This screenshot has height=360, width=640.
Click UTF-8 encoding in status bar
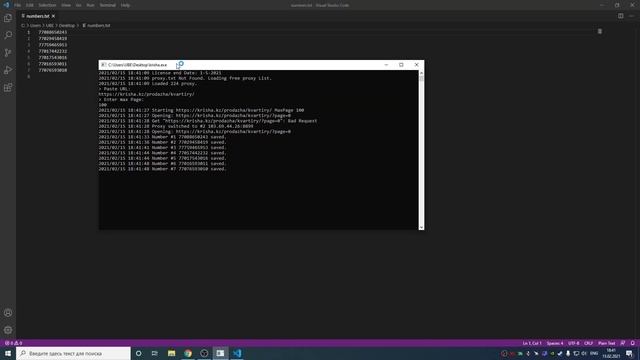coord(573,343)
